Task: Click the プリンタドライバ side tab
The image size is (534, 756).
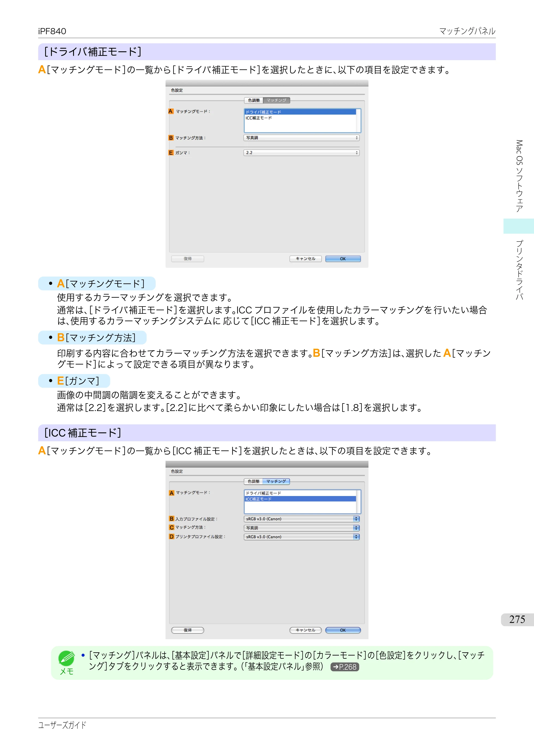Action: [519, 270]
